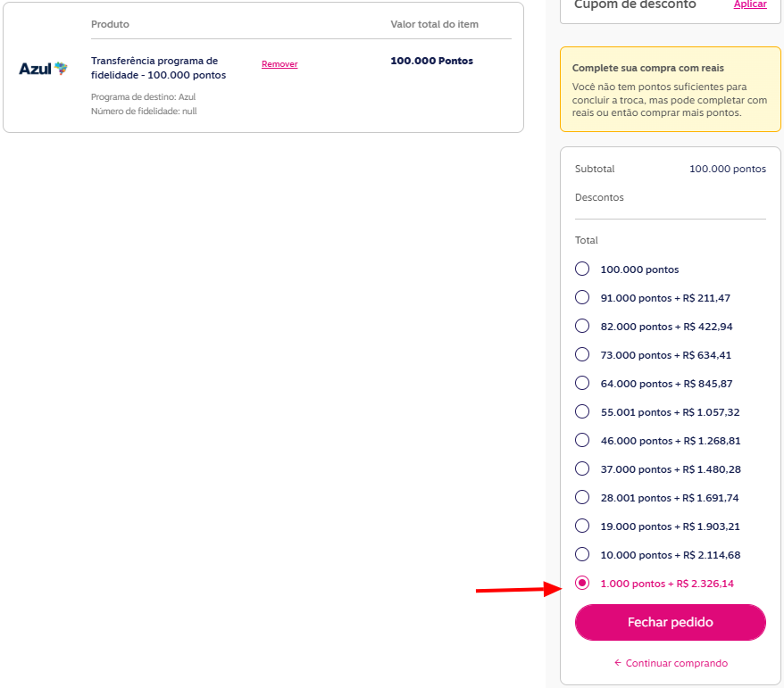Choose 28.001 pontos + R$ 1.691,74 option
Image resolution: width=784 pixels, height=688 pixels.
582,497
